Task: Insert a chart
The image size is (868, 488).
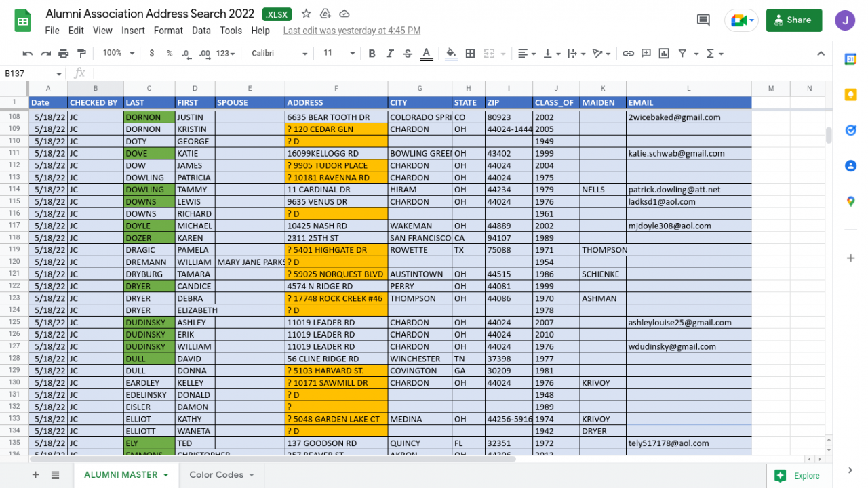Action: click(664, 54)
